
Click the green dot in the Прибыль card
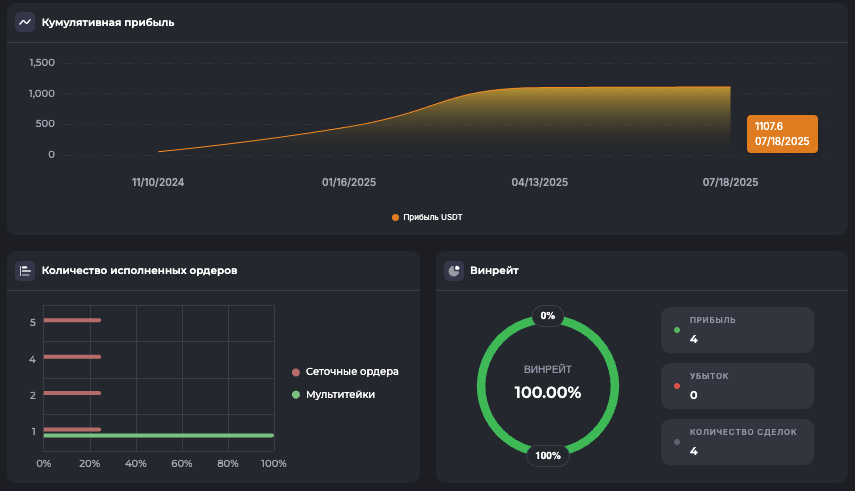click(x=677, y=329)
